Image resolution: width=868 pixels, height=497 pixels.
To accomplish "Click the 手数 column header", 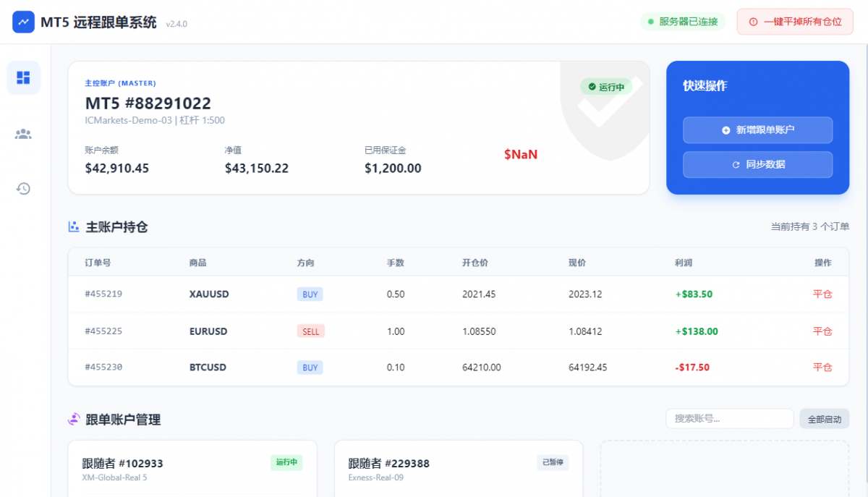I will [396, 263].
